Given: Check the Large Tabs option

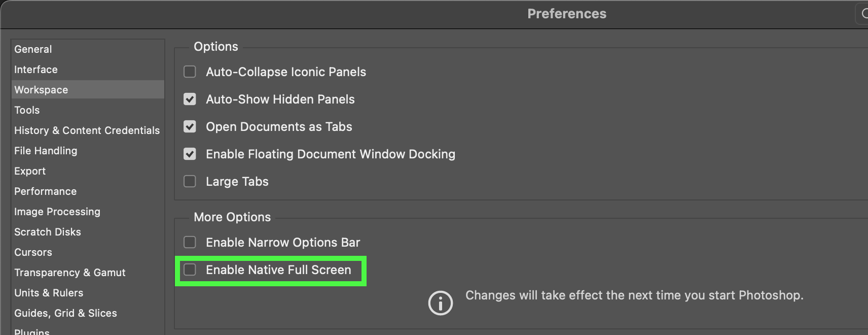Looking at the screenshot, I should 190,181.
